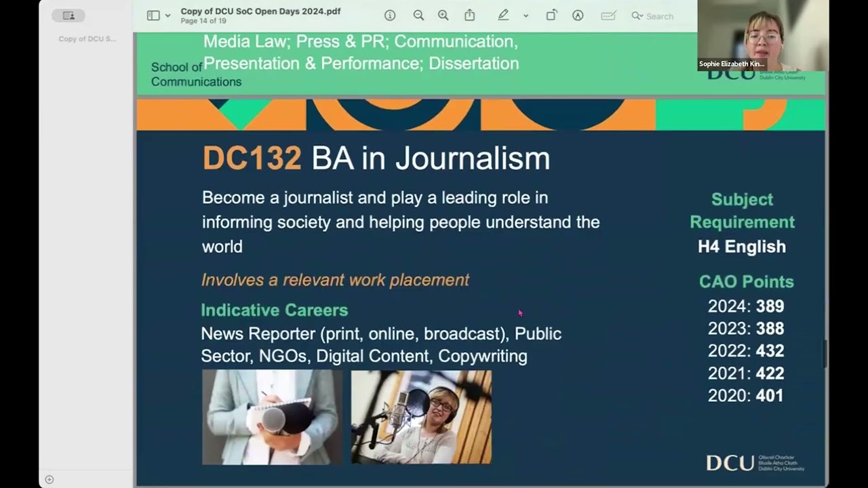The width and height of the screenshot is (868, 488).
Task: Zoom out of the PDF page
Action: point(418,16)
